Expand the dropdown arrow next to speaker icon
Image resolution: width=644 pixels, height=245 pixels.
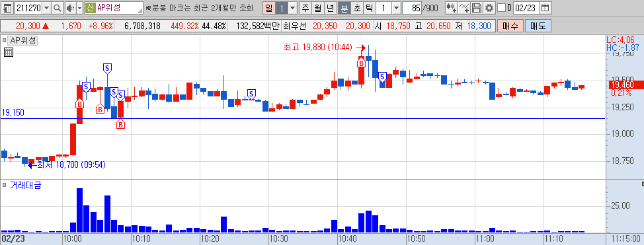click(x=79, y=8)
